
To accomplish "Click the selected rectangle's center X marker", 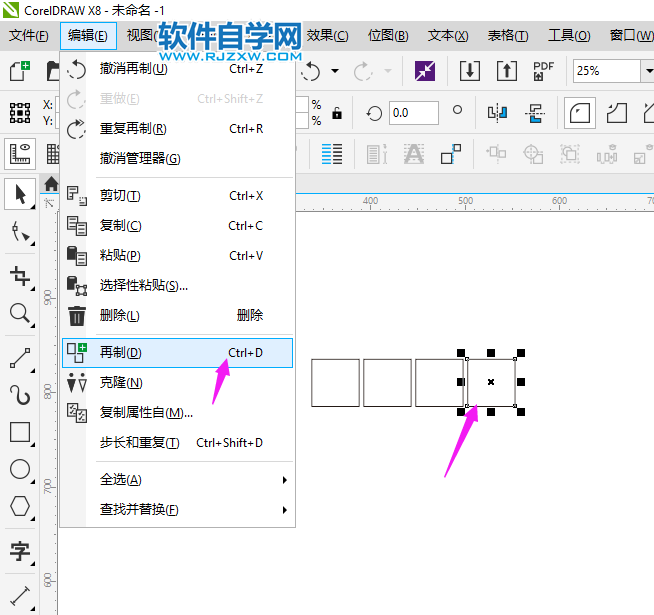I will (x=491, y=382).
